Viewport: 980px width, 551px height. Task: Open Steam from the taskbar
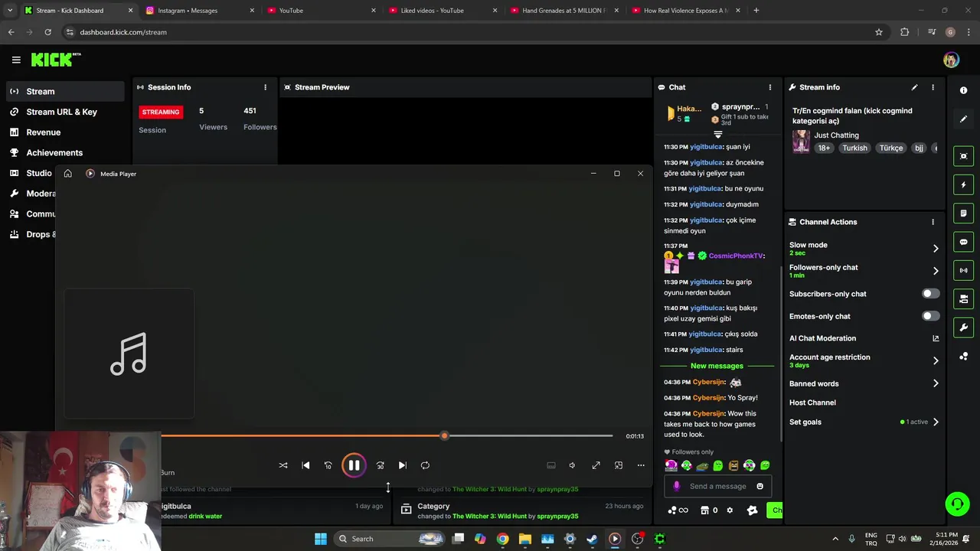point(592,539)
